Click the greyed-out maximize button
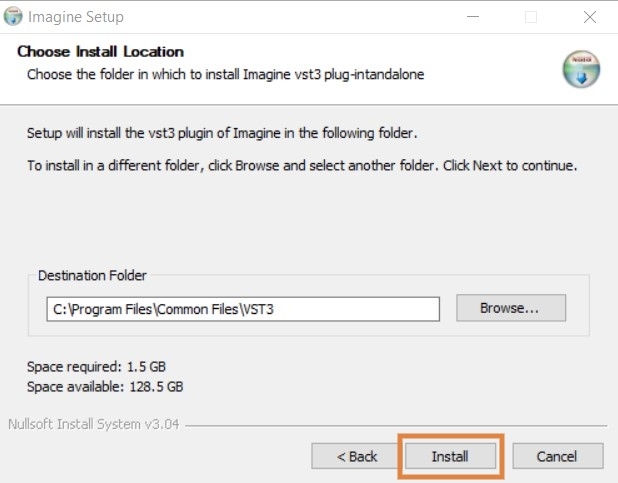The image size is (618, 483). point(531,17)
